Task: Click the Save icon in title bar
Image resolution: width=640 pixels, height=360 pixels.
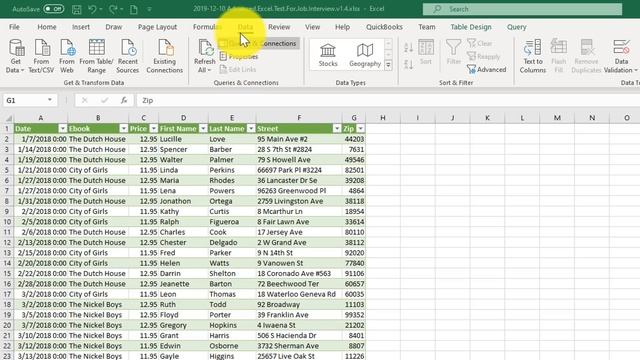Action: tap(76, 9)
